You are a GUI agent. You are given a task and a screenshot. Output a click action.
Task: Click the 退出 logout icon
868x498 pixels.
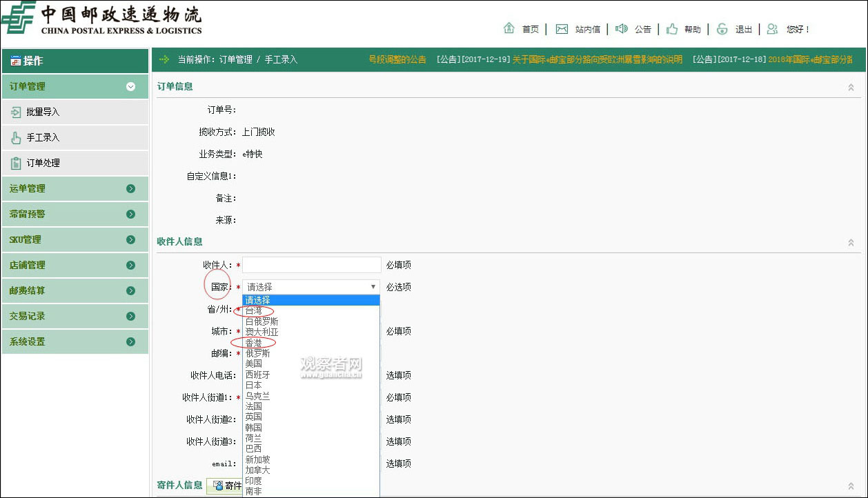722,28
